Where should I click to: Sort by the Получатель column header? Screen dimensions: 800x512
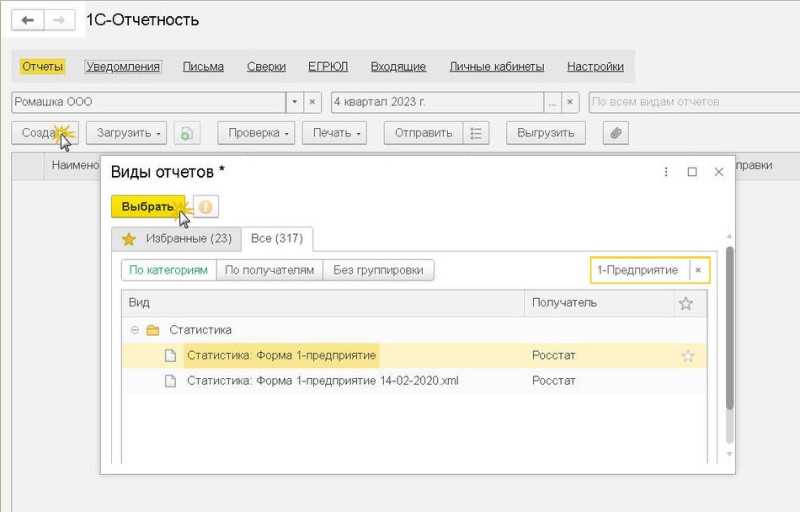tap(599, 303)
